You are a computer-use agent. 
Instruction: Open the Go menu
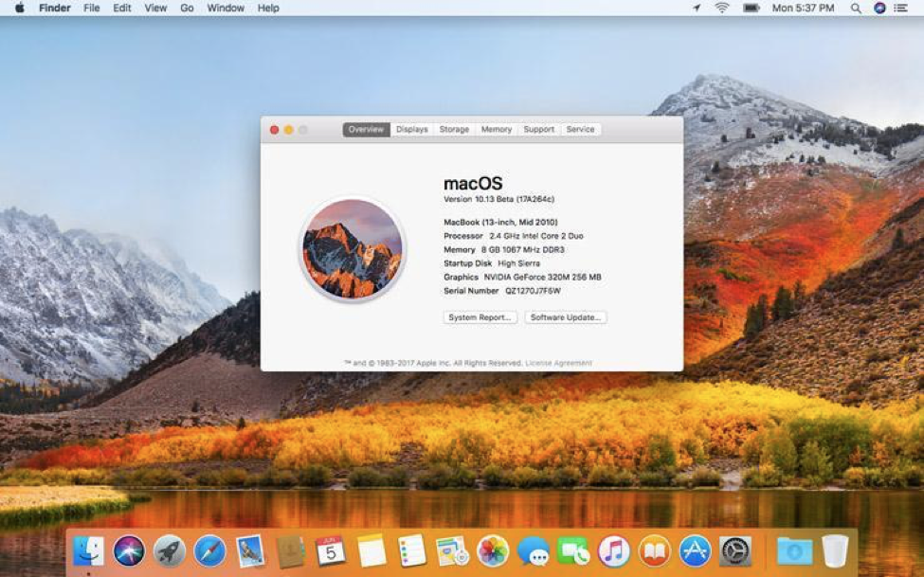pos(186,8)
